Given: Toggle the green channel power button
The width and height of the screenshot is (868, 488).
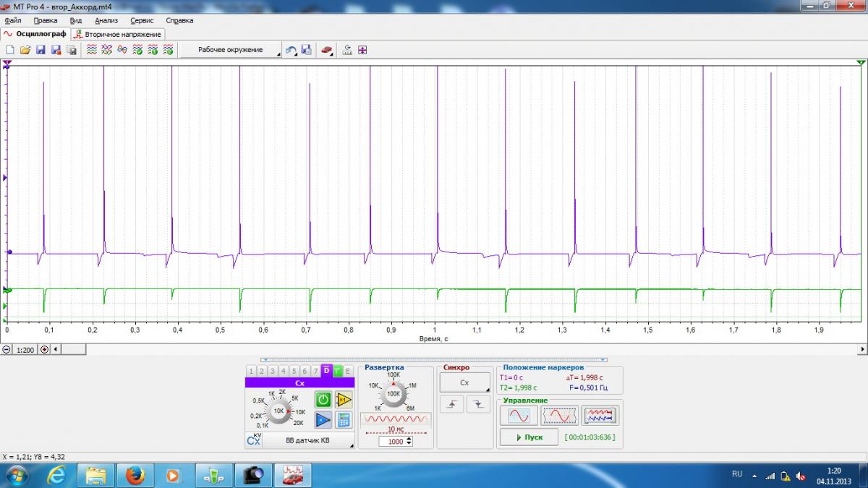Looking at the screenshot, I should (x=323, y=399).
